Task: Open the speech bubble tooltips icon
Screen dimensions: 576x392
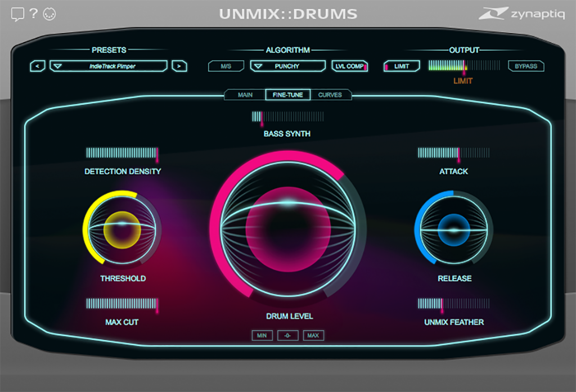Action: [x=17, y=14]
